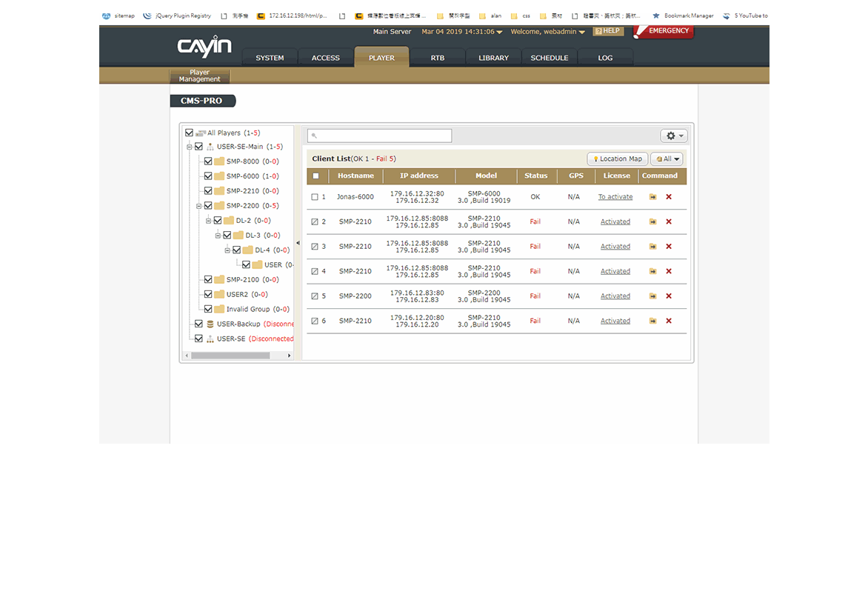Open the gear settings menu
868x600 pixels.
674,136
